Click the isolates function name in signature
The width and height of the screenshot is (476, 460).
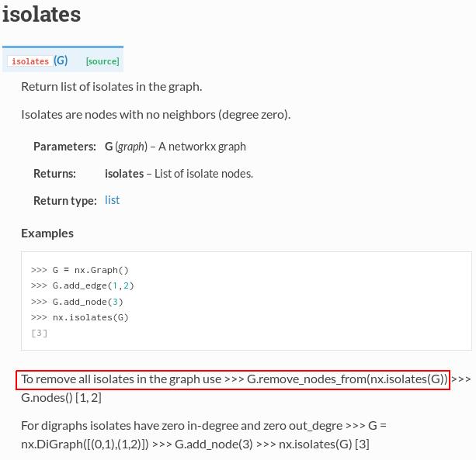tap(30, 61)
